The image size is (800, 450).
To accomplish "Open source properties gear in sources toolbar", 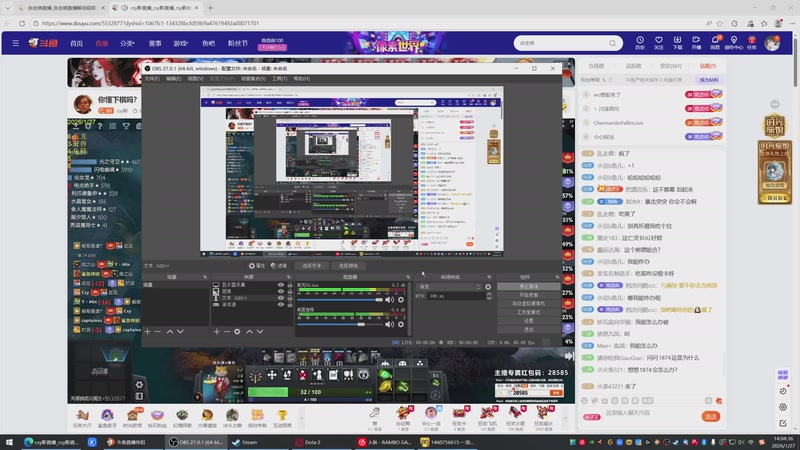I will 237,332.
